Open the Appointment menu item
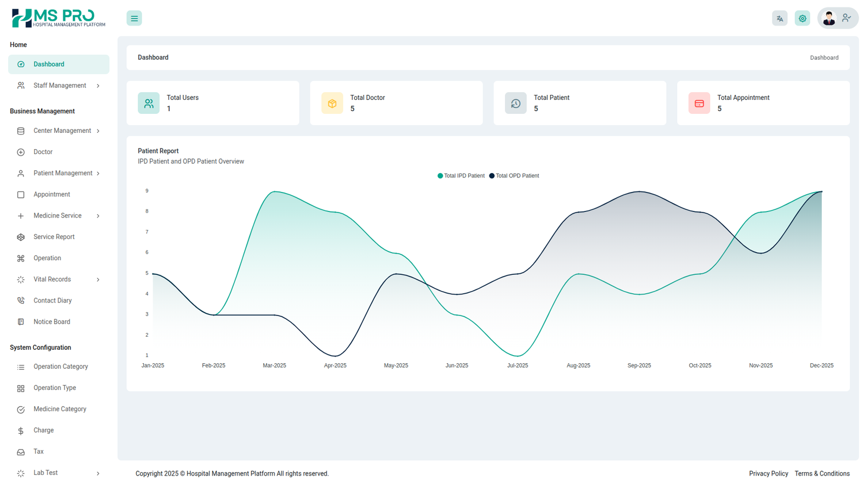 [52, 195]
